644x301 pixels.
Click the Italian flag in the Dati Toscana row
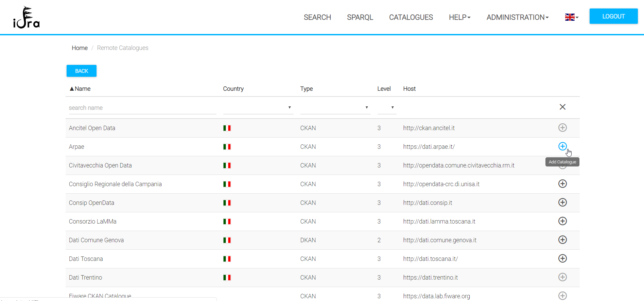pyautogui.click(x=227, y=259)
